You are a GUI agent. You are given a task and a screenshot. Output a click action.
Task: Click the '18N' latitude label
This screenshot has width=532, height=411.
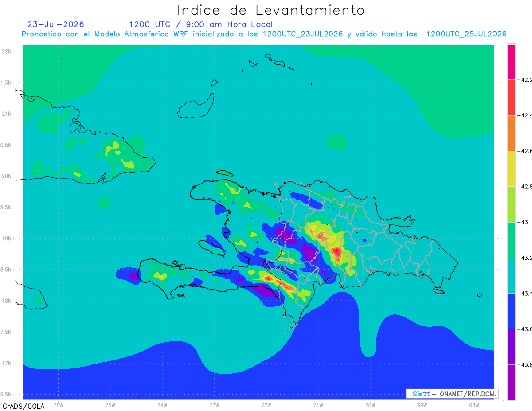click(x=7, y=301)
